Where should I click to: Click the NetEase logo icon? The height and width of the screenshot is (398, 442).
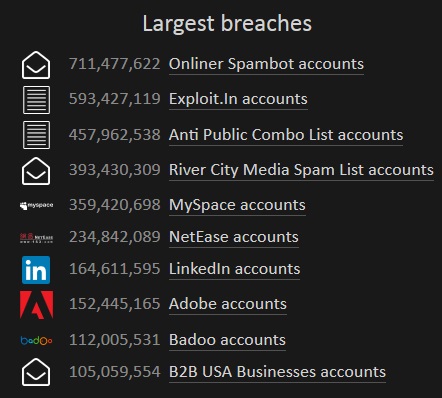point(36,238)
